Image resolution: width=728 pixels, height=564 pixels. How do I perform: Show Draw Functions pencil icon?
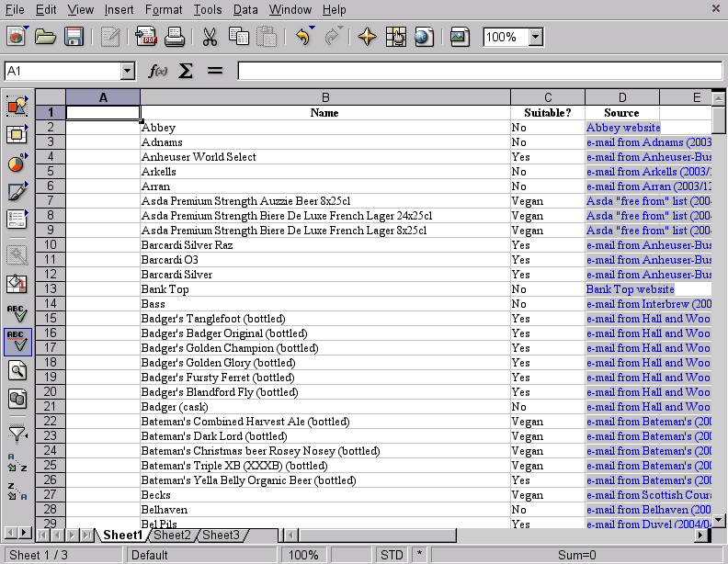[x=17, y=191]
